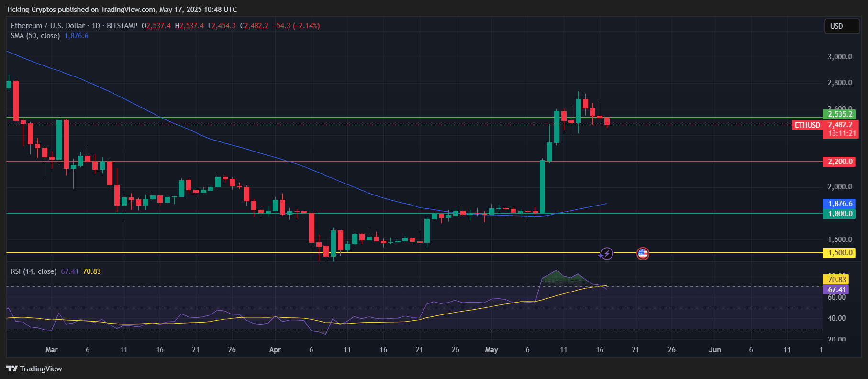
Task: Select the red 2,200.0 price level label
Action: pos(840,162)
